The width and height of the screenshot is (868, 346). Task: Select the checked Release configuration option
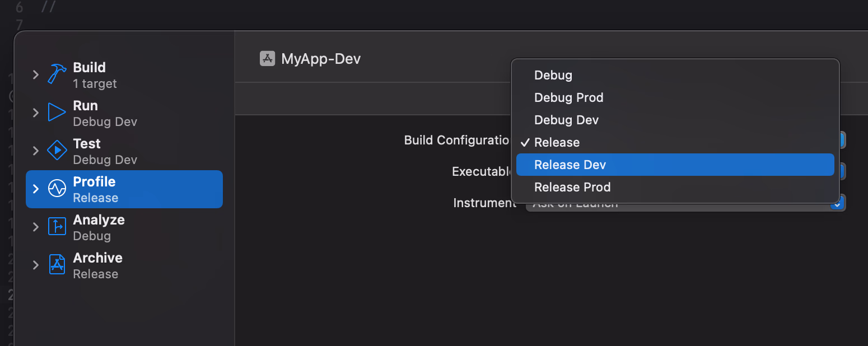(557, 142)
